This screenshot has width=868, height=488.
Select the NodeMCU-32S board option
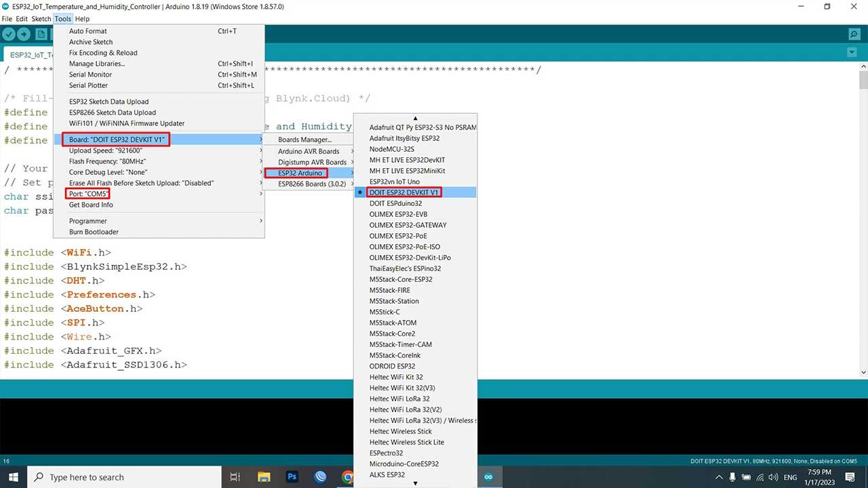point(391,149)
